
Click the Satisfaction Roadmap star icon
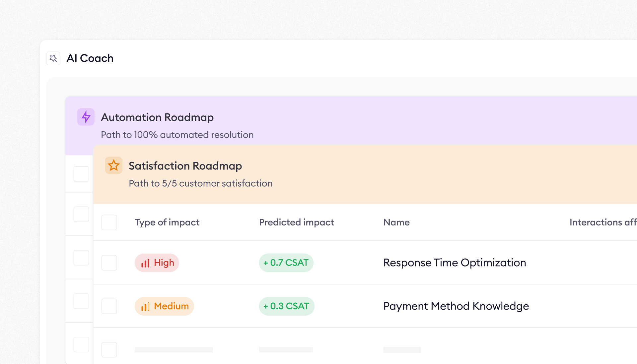(114, 165)
